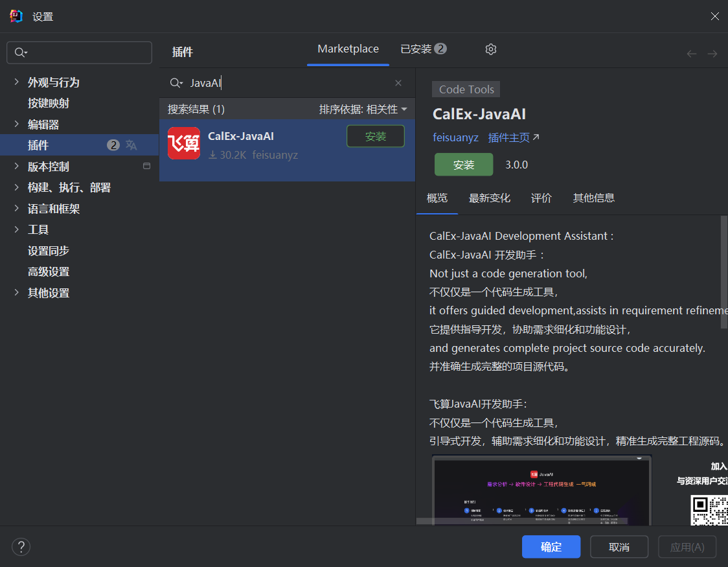Click the project-level icon beside 版本控制
Viewport: 728px width, 567px height.
(x=147, y=166)
